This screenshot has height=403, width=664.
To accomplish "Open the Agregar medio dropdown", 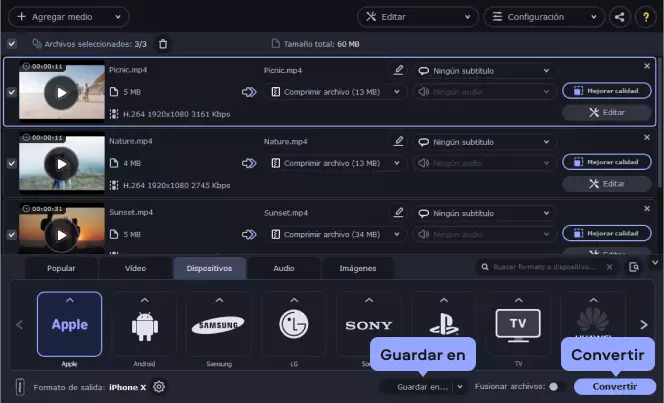I will (69, 17).
